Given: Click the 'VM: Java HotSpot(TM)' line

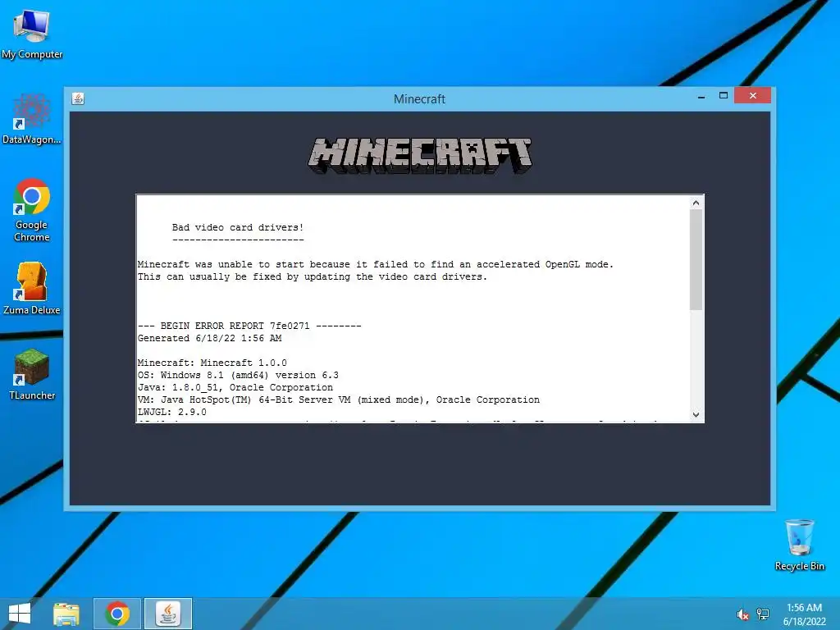Looking at the screenshot, I should pos(339,399).
